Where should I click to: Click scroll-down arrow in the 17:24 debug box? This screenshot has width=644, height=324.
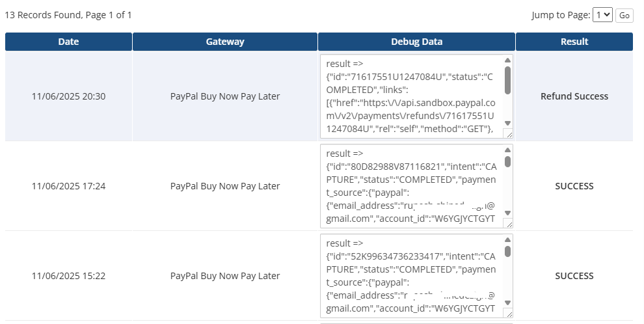click(x=507, y=213)
